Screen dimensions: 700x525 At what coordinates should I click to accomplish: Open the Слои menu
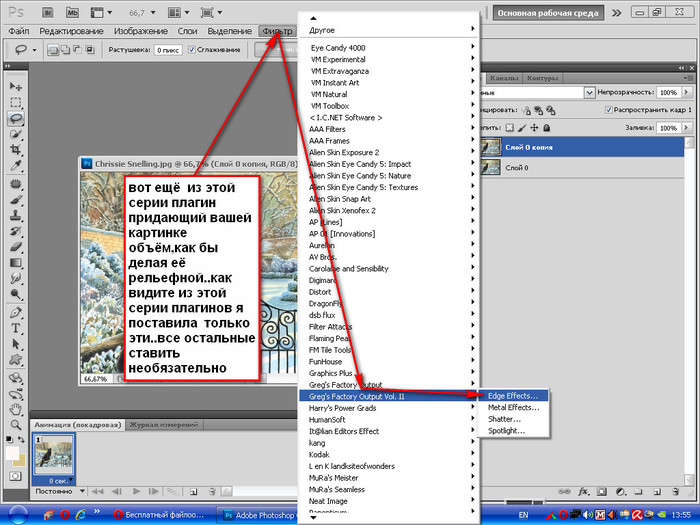point(188,31)
